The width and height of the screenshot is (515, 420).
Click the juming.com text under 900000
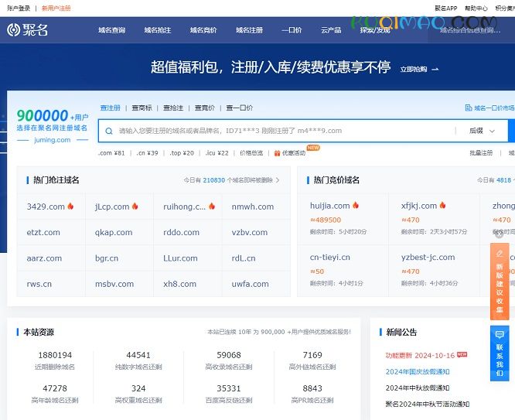(x=53, y=140)
